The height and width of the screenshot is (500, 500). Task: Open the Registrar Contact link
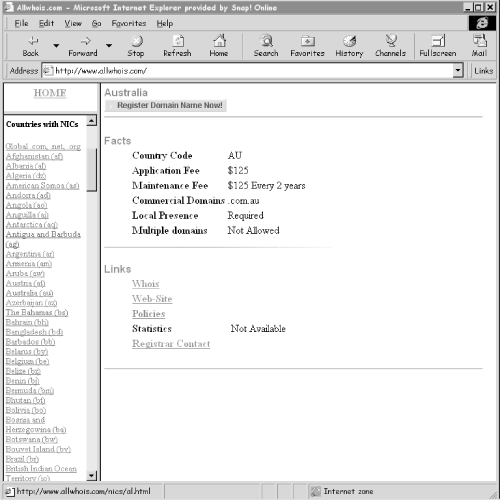(x=171, y=344)
